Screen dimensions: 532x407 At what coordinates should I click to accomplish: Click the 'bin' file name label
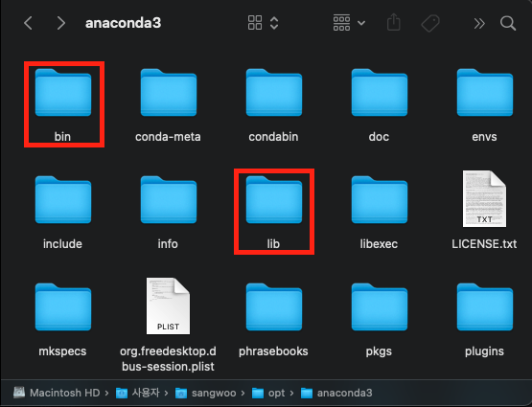[62, 137]
